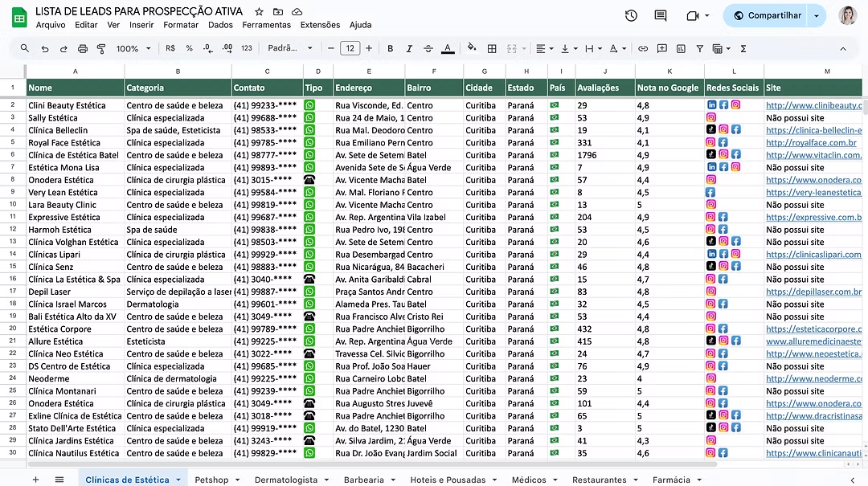868x486 pixels.
Task: Switch to the Dermatologista sheet tab
Action: tap(285, 480)
